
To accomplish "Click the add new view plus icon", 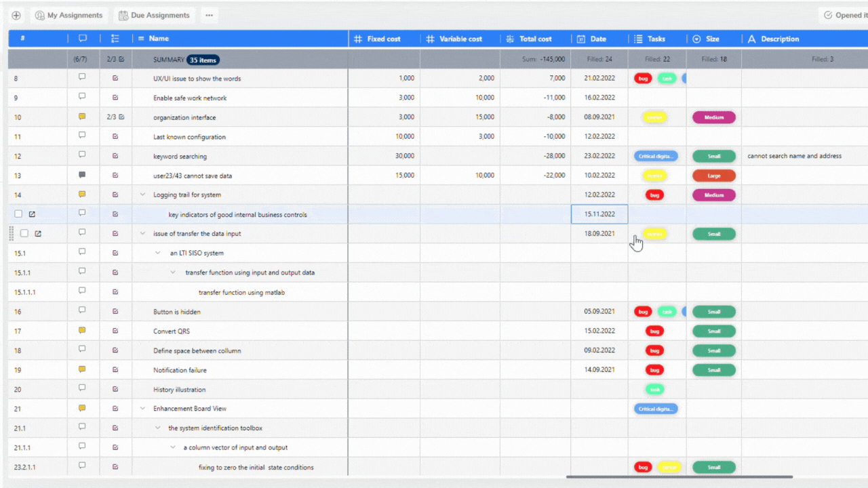I will coord(16,16).
